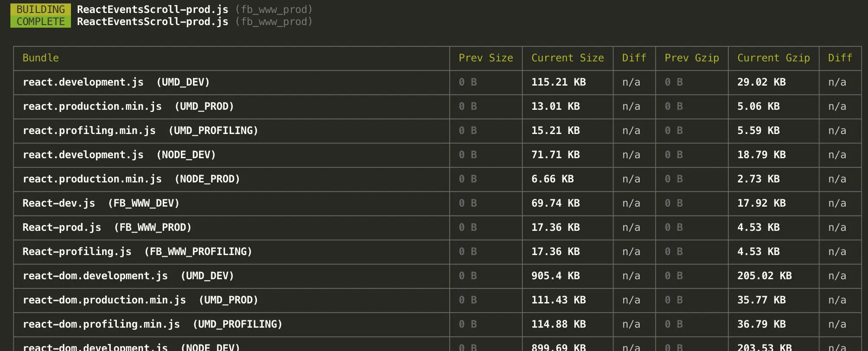Click the 905.4 KB current size value
Viewport: 868px width, 351px height.
556,276
